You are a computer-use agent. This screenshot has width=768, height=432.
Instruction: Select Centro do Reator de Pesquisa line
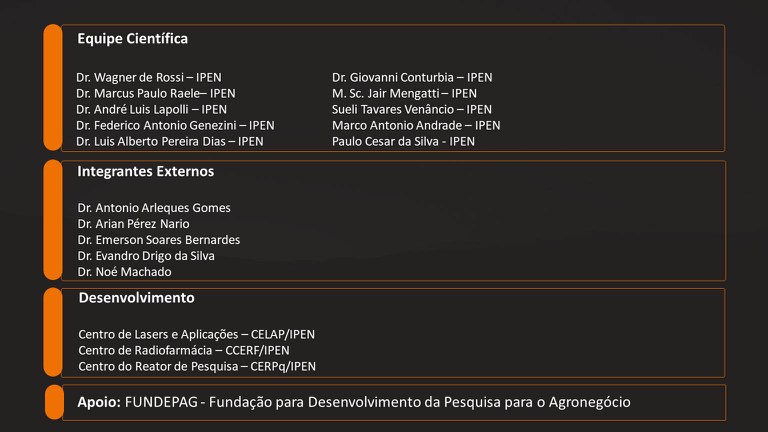[197, 366]
